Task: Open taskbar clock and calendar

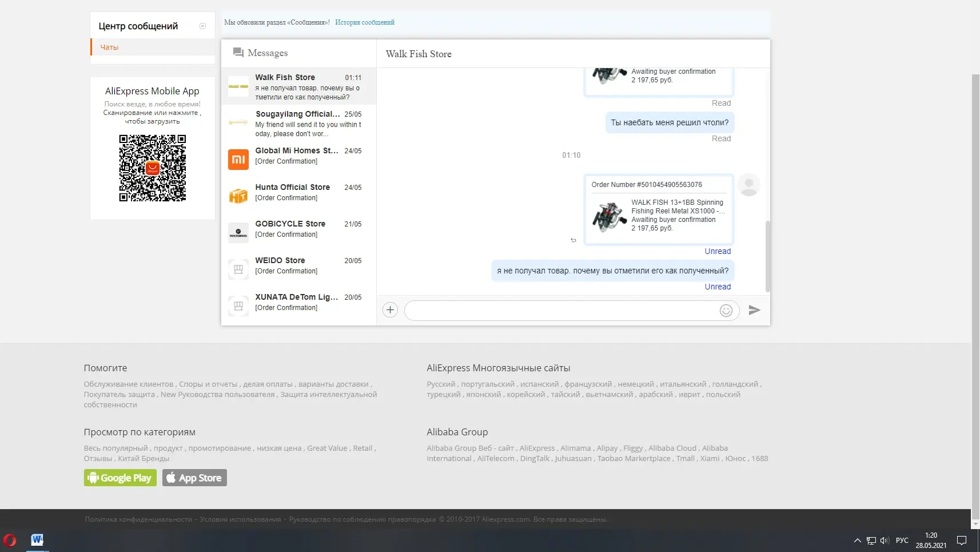Action: click(931, 541)
